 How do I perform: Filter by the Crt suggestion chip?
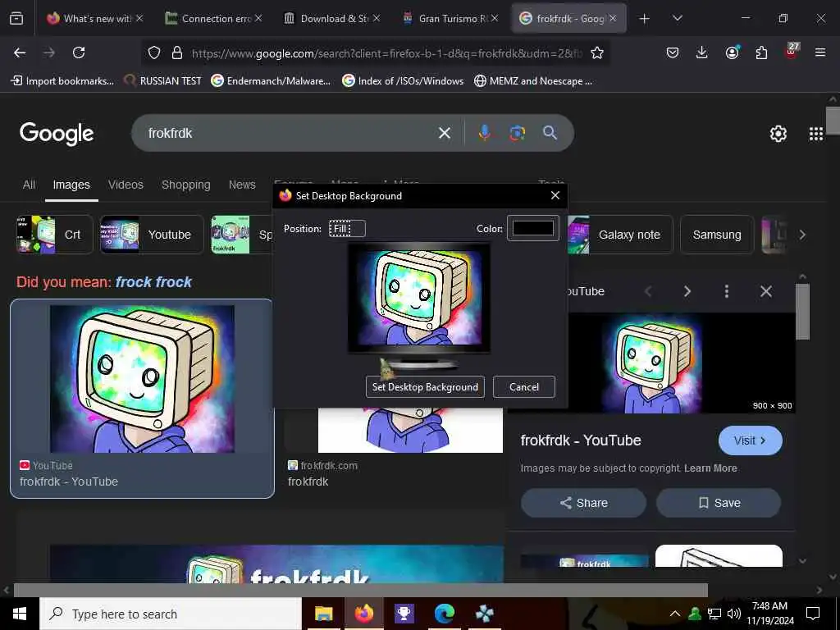pos(55,235)
